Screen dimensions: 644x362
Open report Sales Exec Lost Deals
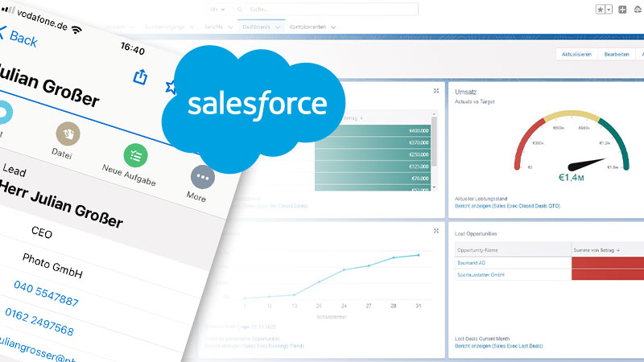[x=498, y=346]
